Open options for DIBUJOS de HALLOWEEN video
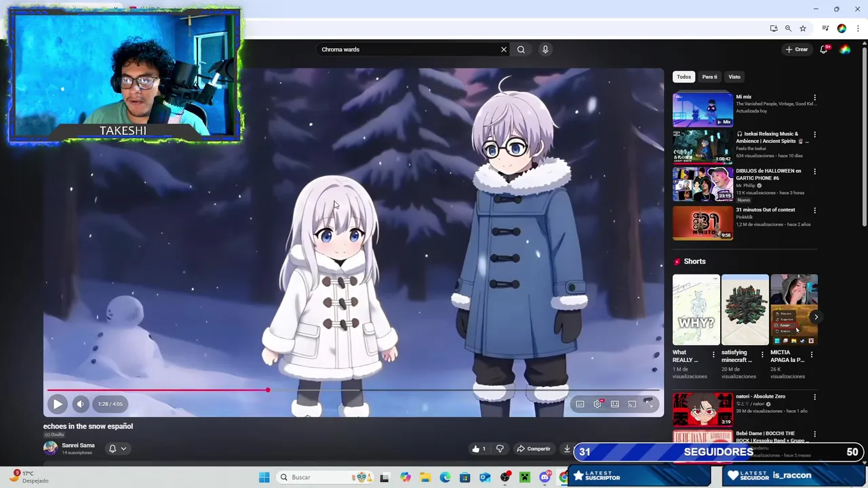Viewport: 868px width, 488px height. click(x=814, y=172)
